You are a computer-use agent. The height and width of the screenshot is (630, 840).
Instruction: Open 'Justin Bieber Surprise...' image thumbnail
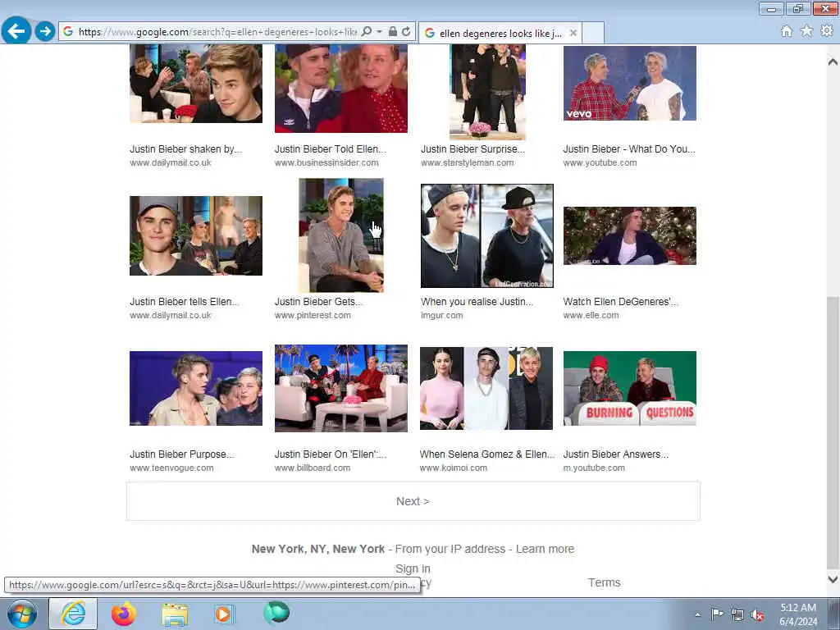click(x=487, y=92)
